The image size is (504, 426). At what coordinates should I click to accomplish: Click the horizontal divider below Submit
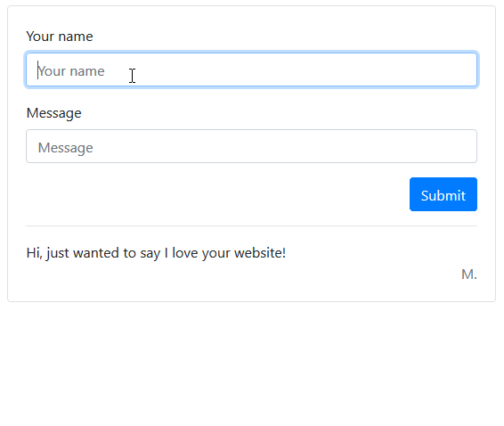coord(251,225)
